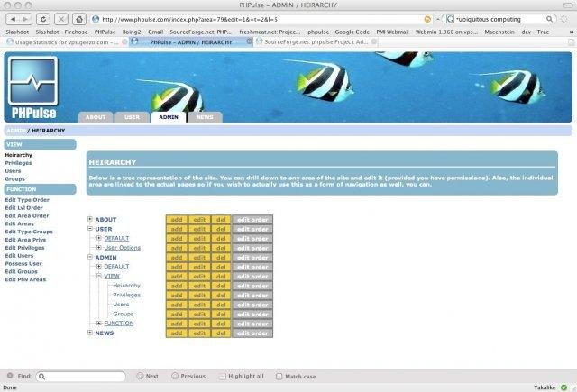Open the NEWS site tab
This screenshot has width=577, height=392.
pyautogui.click(x=205, y=117)
